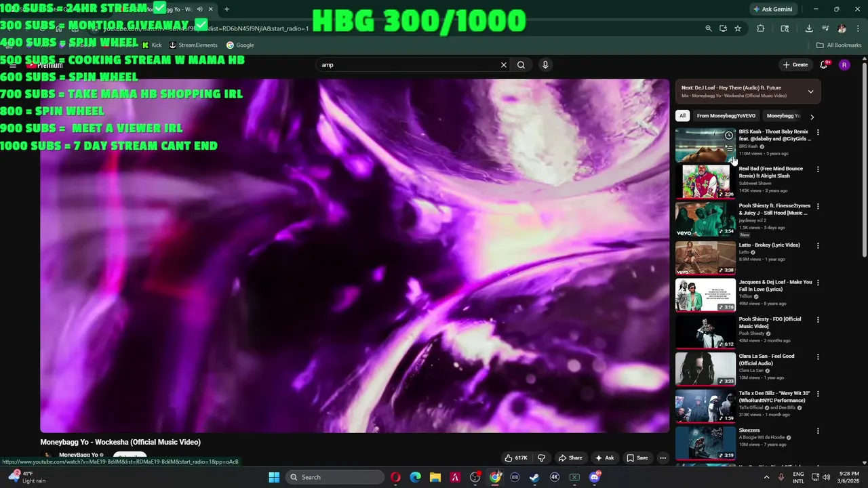Open the Kick bookmark
This screenshot has width=868, height=488.
pos(152,45)
